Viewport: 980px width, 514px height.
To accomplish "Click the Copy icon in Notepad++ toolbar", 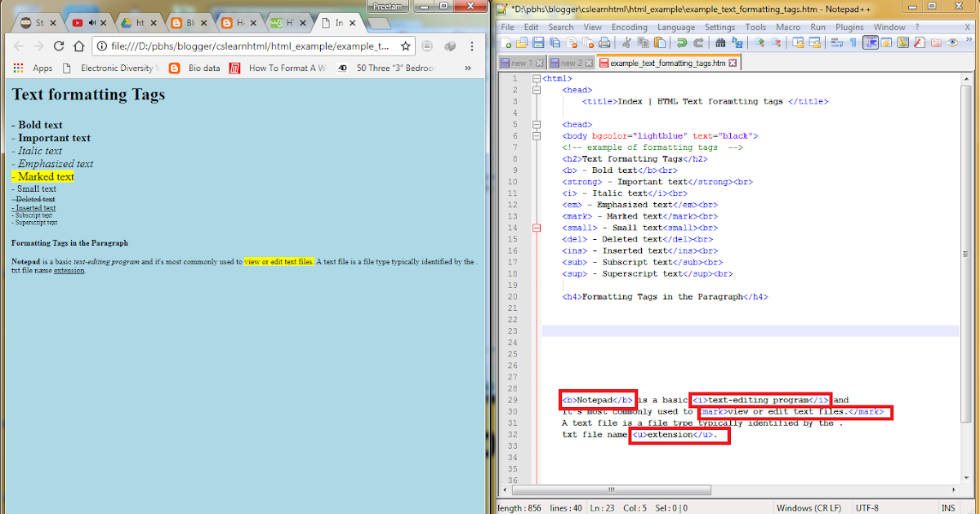I will (644, 42).
